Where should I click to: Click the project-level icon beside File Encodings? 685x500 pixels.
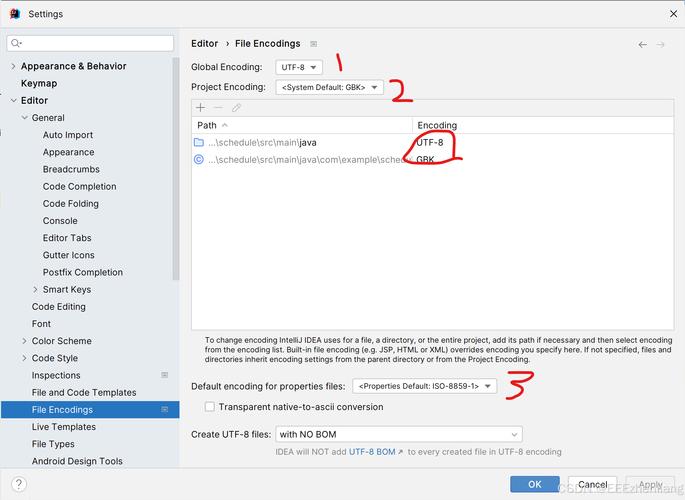pyautogui.click(x=313, y=44)
